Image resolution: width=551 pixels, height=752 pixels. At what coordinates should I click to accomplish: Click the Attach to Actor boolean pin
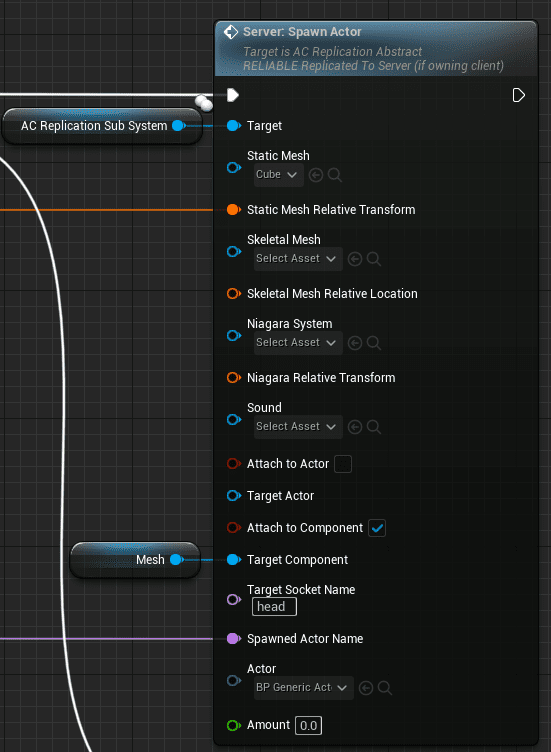tap(234, 464)
